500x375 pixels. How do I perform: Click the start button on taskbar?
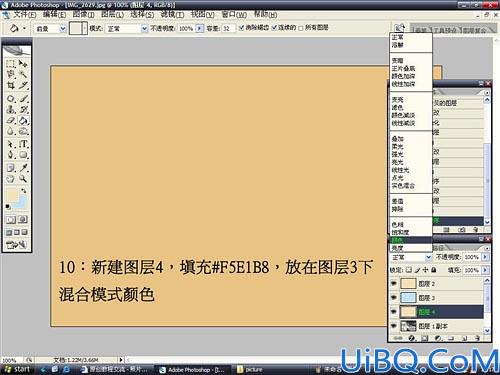(18, 369)
